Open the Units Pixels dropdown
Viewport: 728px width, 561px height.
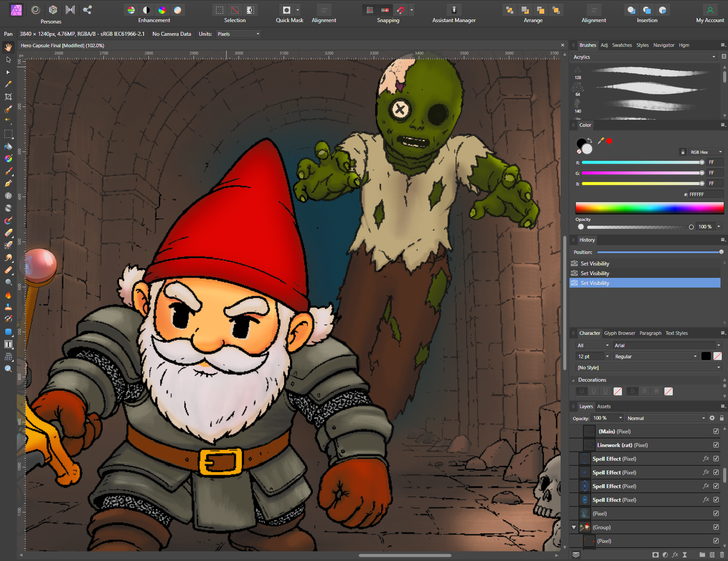238,34
